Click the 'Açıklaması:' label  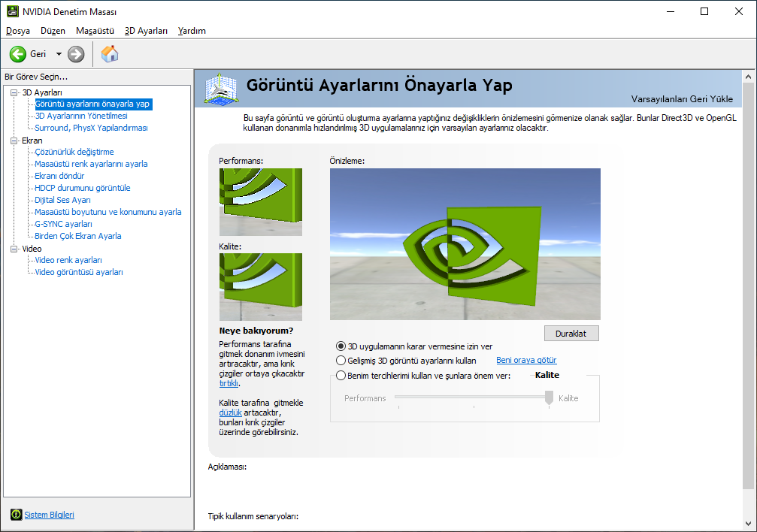coord(227,467)
